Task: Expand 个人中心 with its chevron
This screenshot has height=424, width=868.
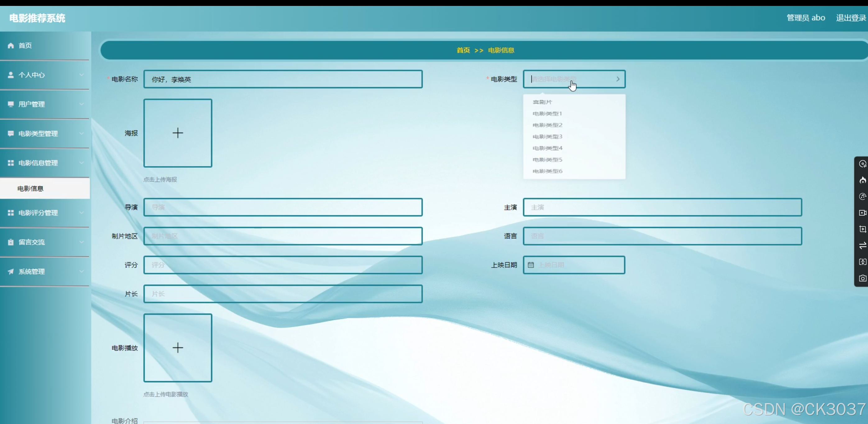Action: tap(81, 75)
